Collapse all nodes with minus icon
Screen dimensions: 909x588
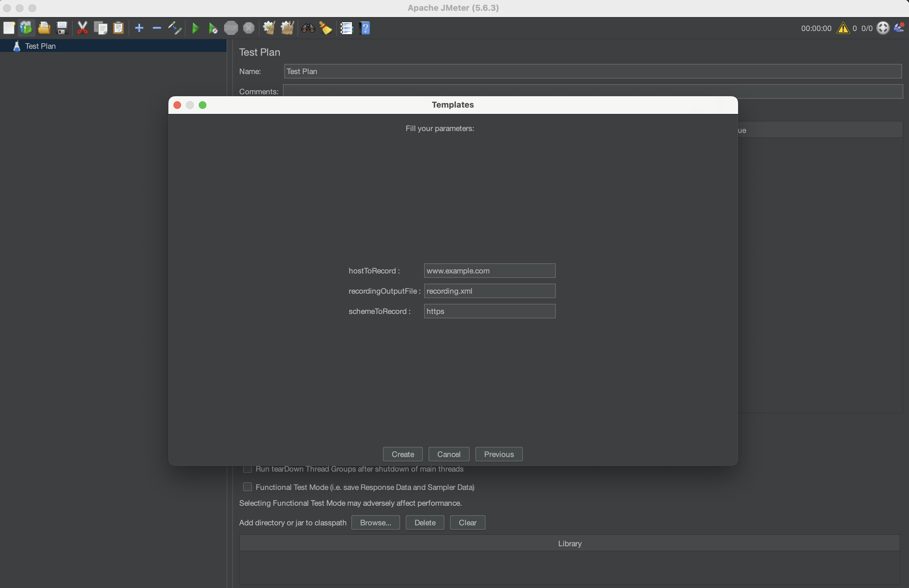pos(157,28)
